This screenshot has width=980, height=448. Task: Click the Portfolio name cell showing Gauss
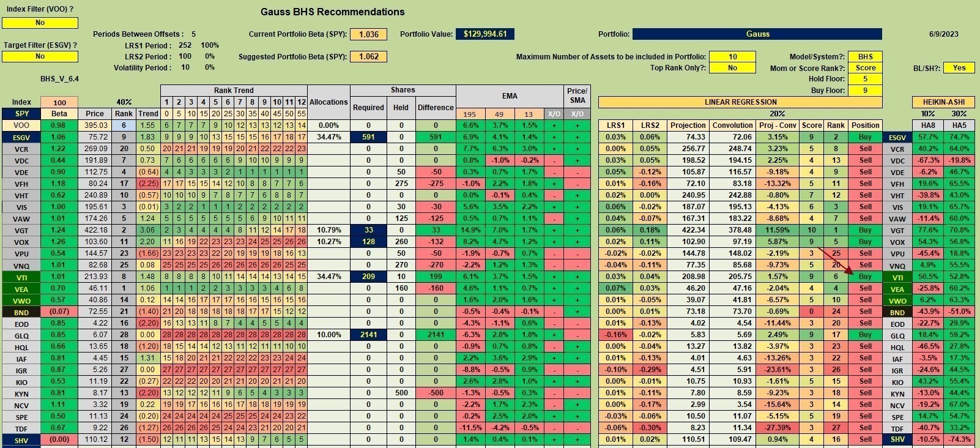pyautogui.click(x=757, y=34)
